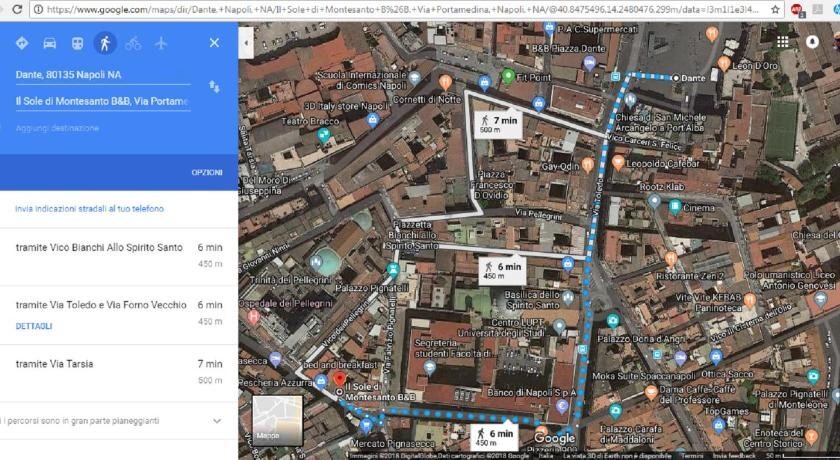Image resolution: width=840 pixels, height=460 pixels.
Task: Swap start and destination points
Action: pos(213,87)
